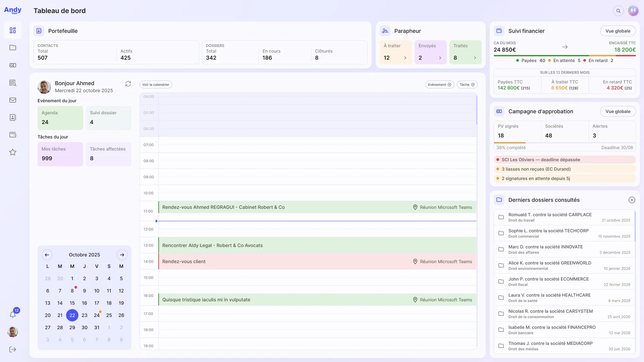Open alert 3 liasses non reçues

565,169
